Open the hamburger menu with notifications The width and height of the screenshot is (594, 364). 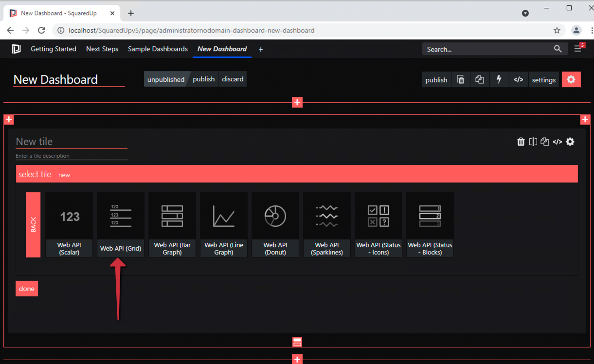coord(578,48)
